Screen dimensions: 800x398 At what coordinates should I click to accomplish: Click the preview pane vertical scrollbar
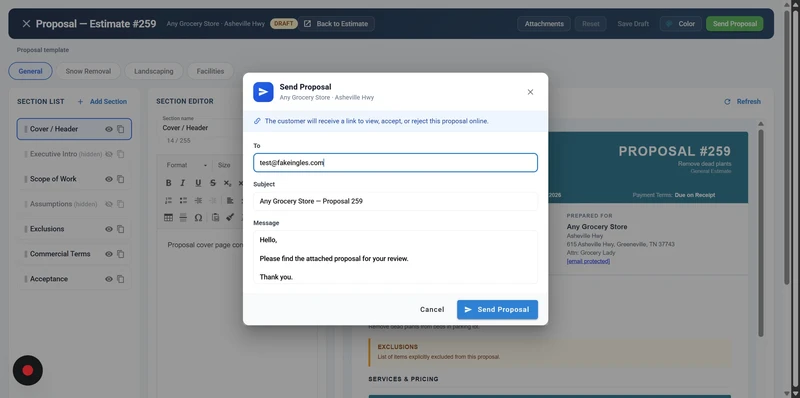pyautogui.click(x=761, y=232)
